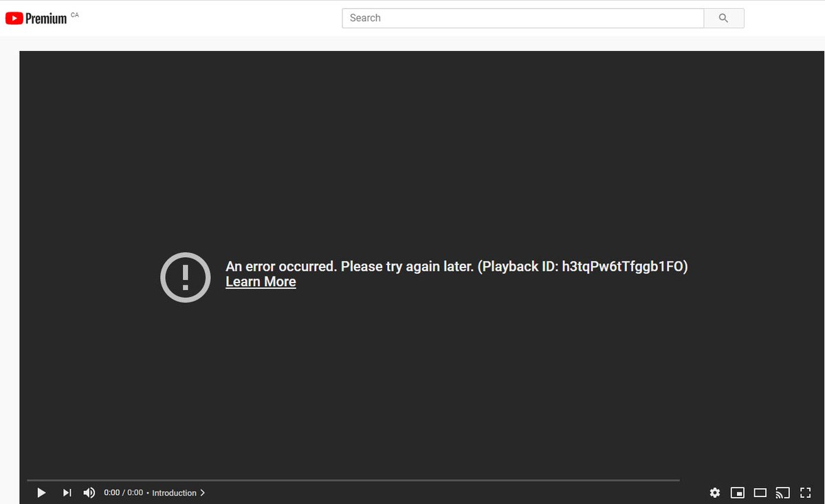The image size is (825, 504).
Task: Enter full screen mode
Action: (x=806, y=492)
